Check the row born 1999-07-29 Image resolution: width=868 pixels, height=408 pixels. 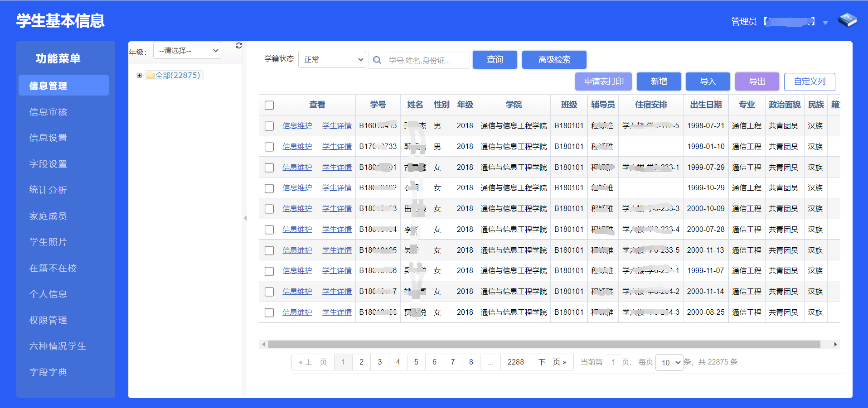[269, 168]
